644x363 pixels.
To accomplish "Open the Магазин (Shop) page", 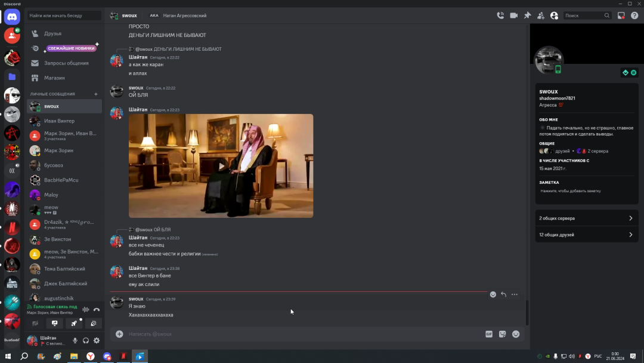I will [x=54, y=78].
